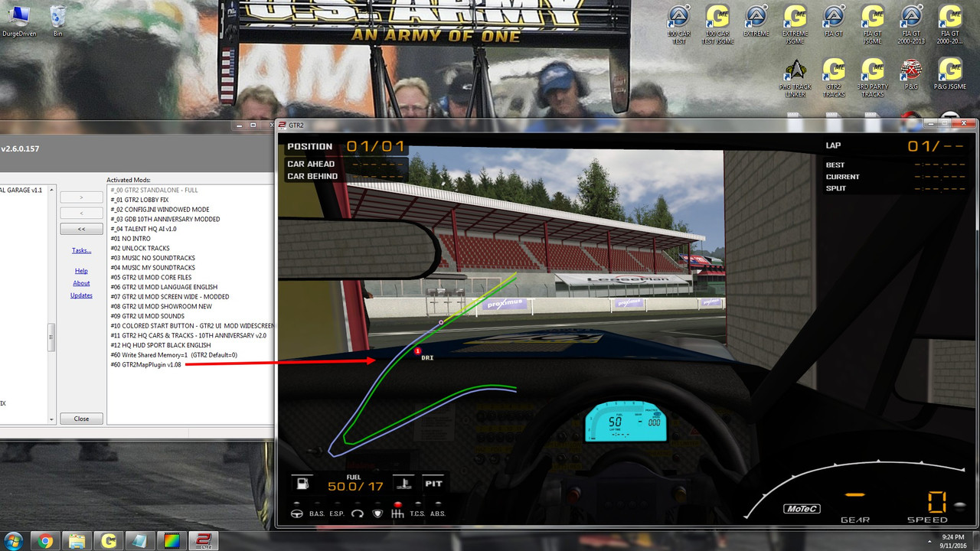Select '#_01 GTR2 LOBBY FIX' mod entry

click(139, 200)
